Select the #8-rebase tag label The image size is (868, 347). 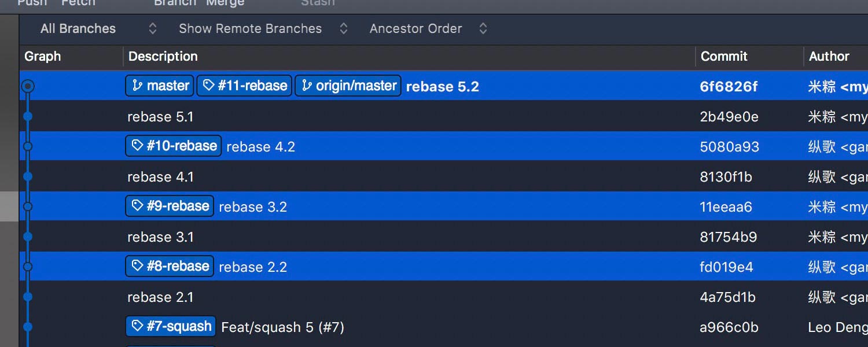[170, 266]
